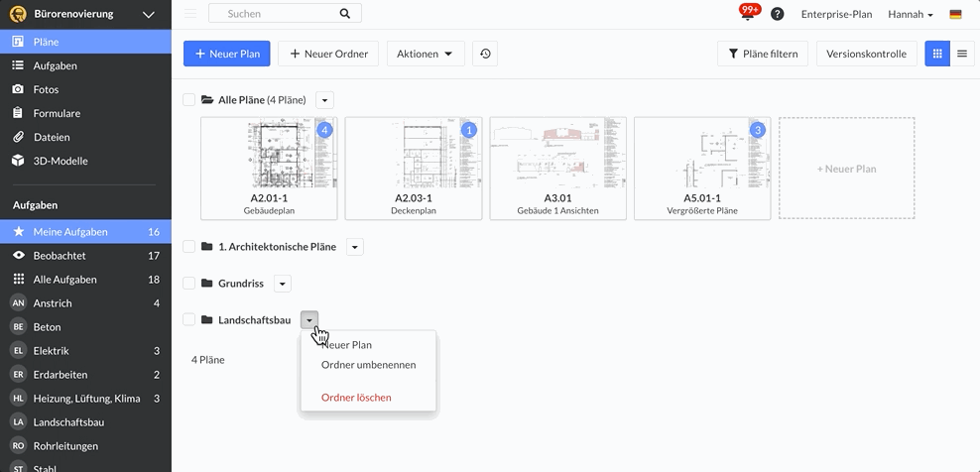Check the 1. Architektonische Pläne checkbox
Image resolution: width=980 pixels, height=472 pixels.
point(188,246)
